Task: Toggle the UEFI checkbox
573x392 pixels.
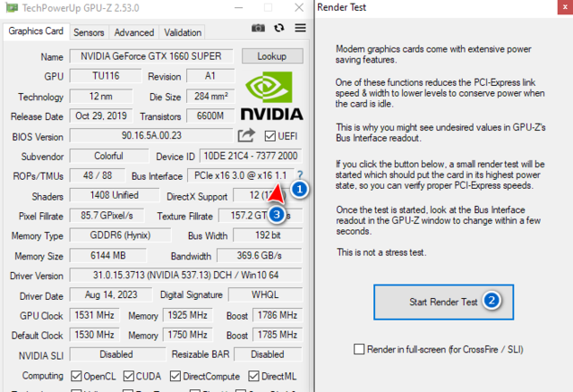Action: 271,136
